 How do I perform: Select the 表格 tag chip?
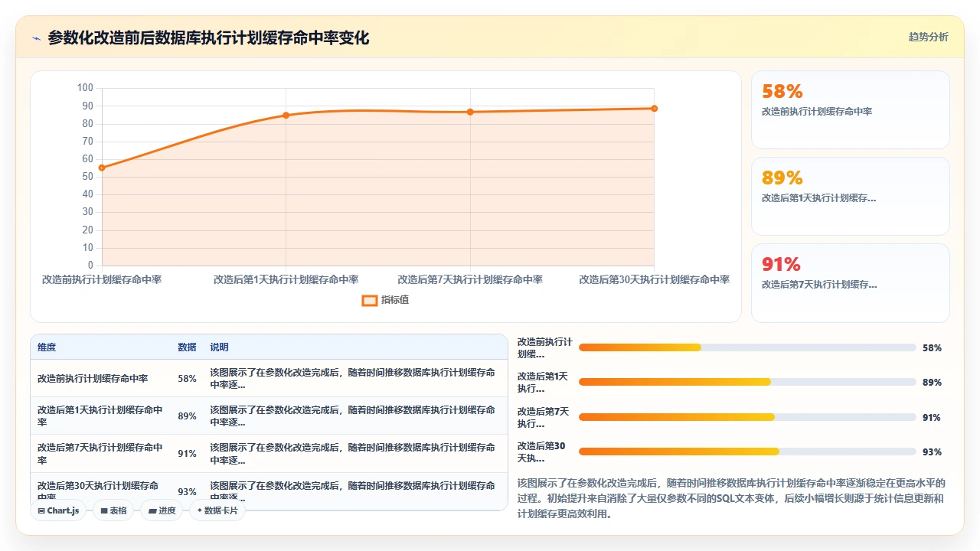(x=113, y=510)
